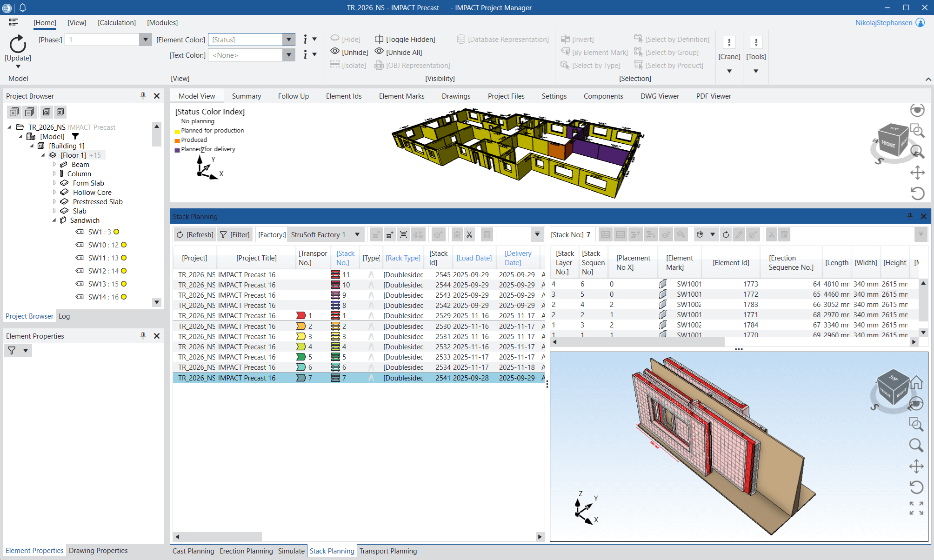Click the green transport flag for transport 5
The width and height of the screenshot is (934, 560).
(301, 357)
